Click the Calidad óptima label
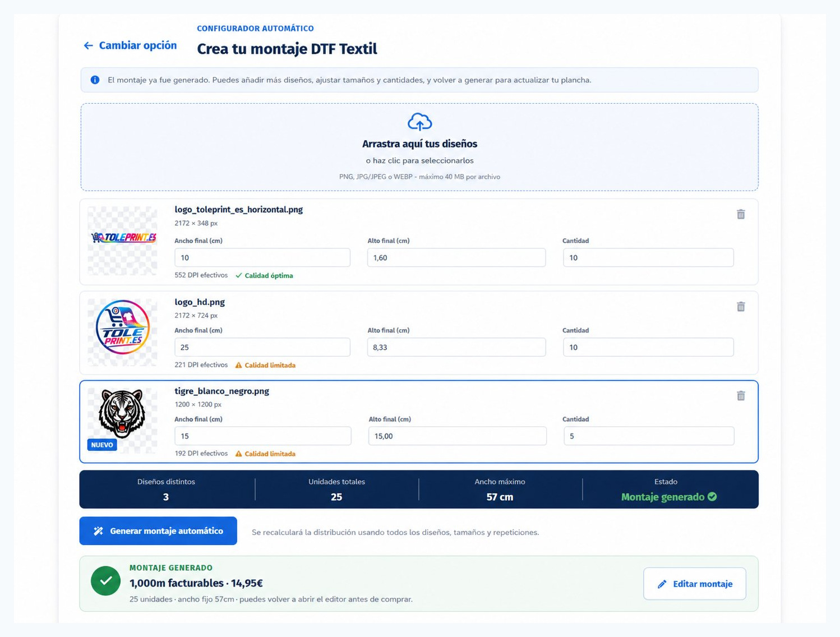Viewport: 840px width, 637px height. tap(269, 275)
